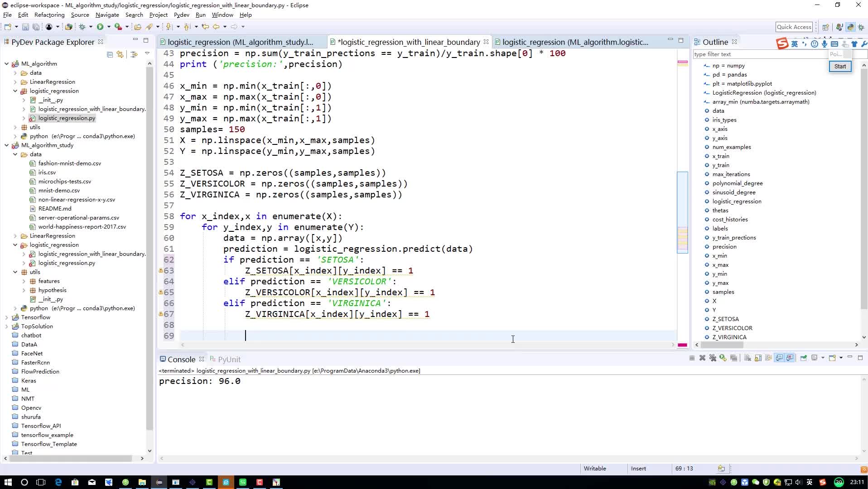Pin the Console view

tap(803, 358)
